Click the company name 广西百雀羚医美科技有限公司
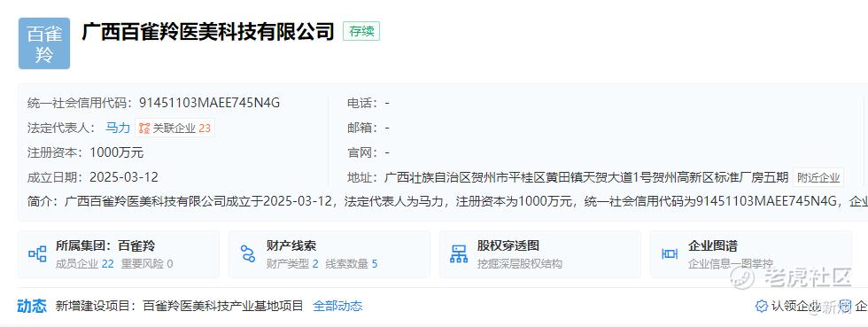The width and height of the screenshot is (868, 327). [208, 32]
